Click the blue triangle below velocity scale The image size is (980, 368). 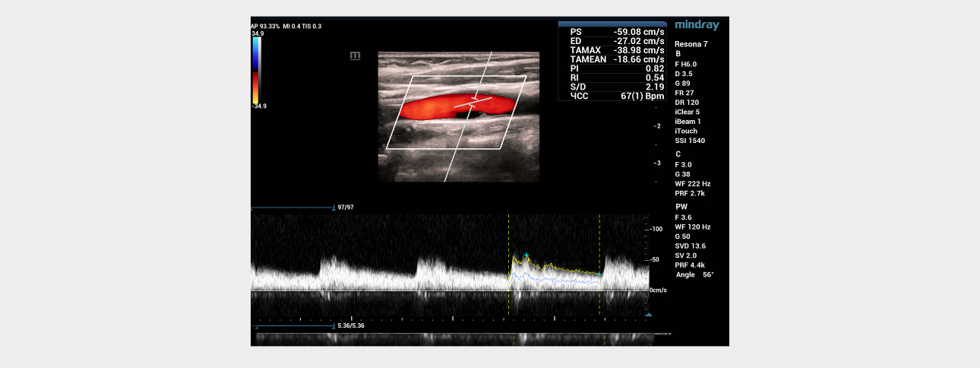tap(647, 313)
